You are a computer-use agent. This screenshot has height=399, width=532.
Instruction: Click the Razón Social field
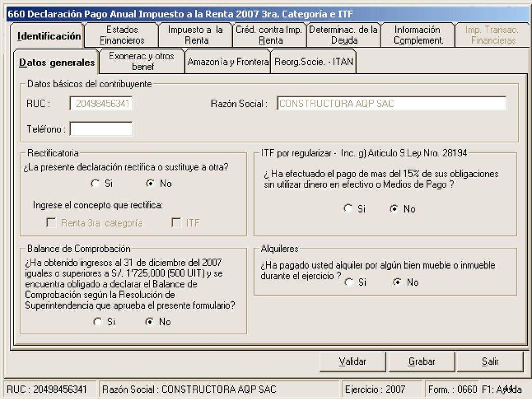tap(392, 103)
